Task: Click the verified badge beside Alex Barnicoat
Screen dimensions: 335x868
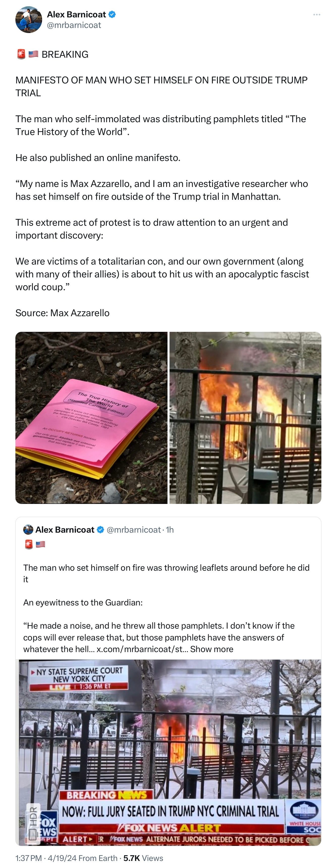Action: (x=112, y=15)
